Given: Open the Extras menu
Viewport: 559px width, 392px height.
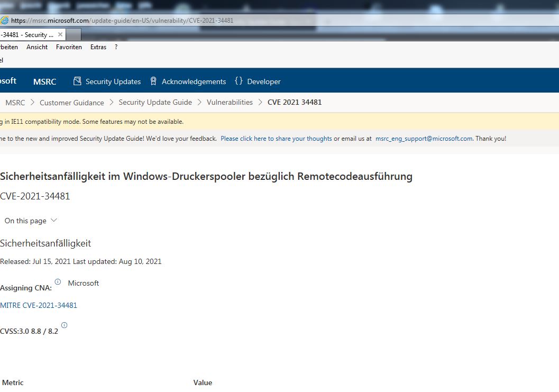Looking at the screenshot, I should [98, 47].
